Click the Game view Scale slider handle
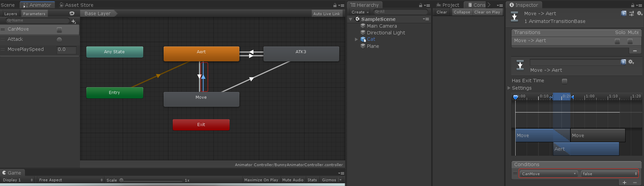 click(x=121, y=180)
